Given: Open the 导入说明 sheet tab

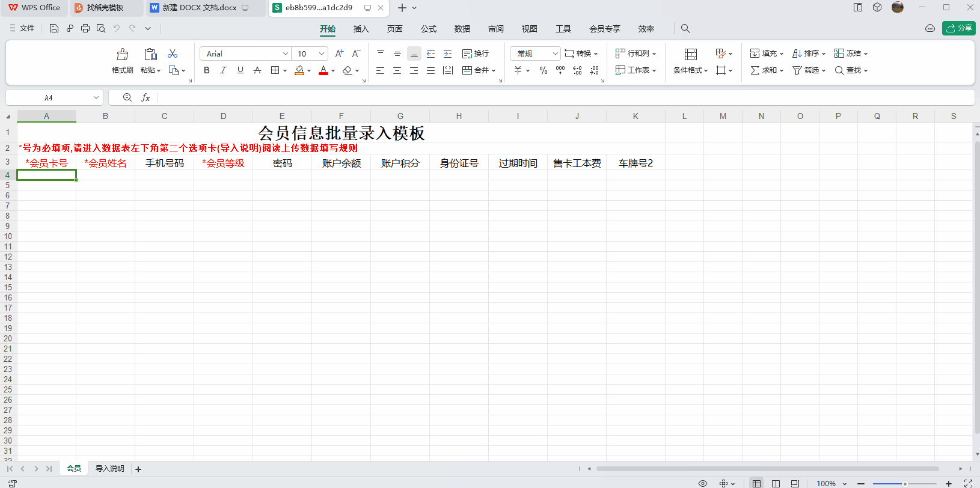Looking at the screenshot, I should tap(110, 469).
